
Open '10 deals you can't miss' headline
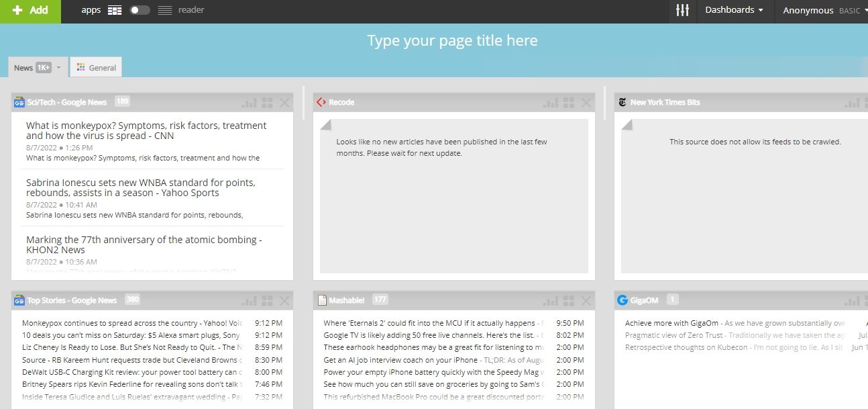132,335
